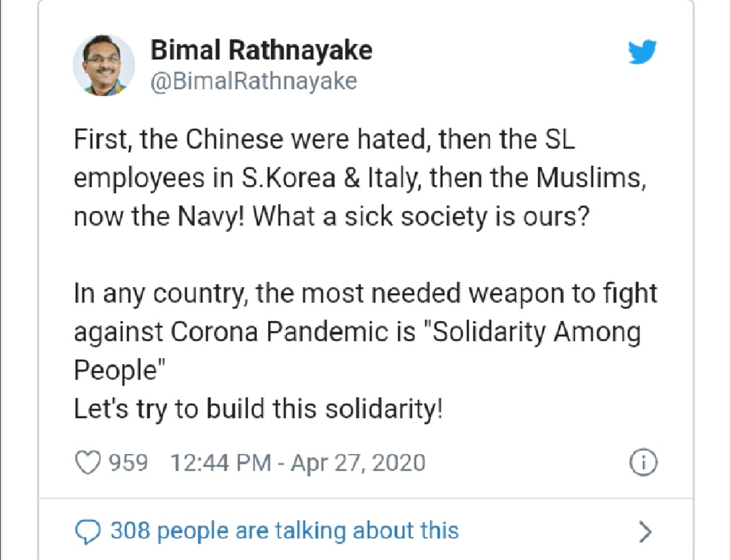Click the 959 likes count
Viewport: 730px width, 560px height.
[x=128, y=463]
